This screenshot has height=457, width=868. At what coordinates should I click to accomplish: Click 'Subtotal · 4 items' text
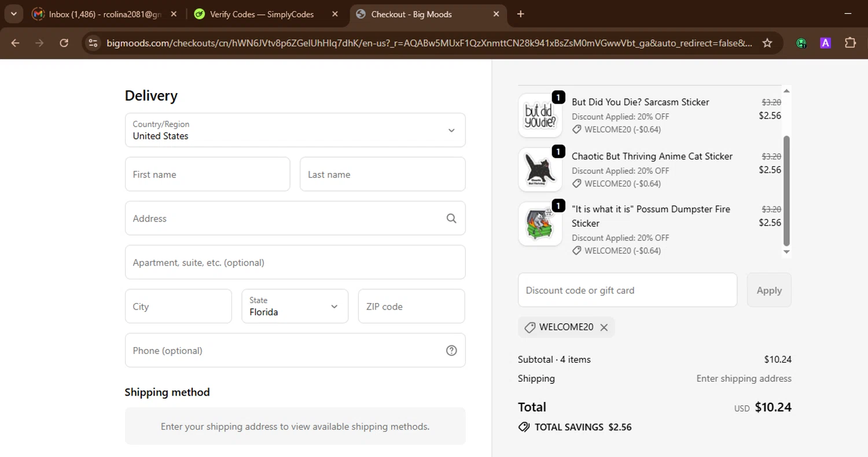click(554, 359)
